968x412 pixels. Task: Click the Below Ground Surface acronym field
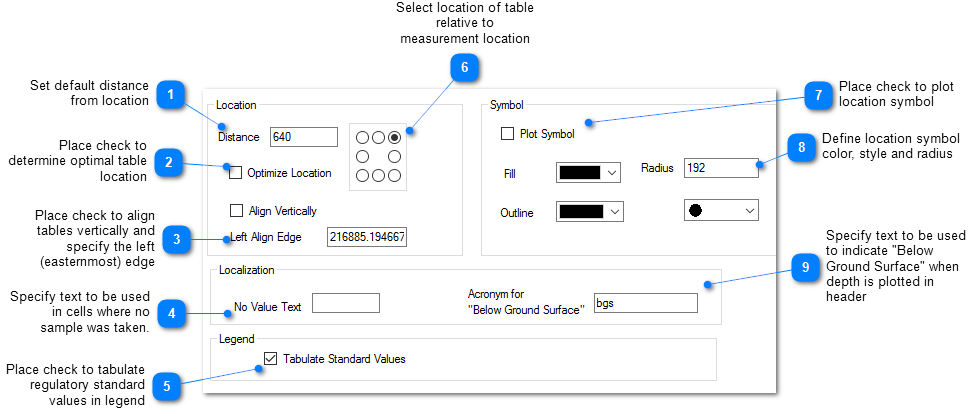(644, 303)
